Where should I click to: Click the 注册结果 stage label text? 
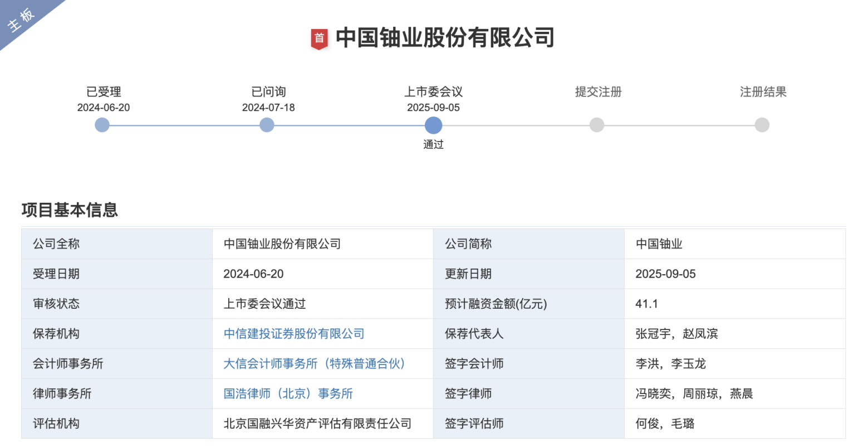coord(763,92)
